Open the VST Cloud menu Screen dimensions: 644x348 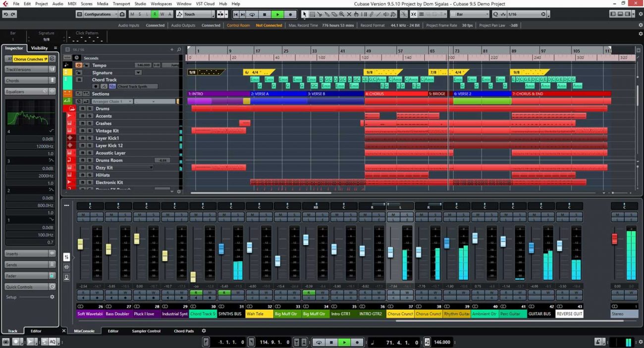205,3
